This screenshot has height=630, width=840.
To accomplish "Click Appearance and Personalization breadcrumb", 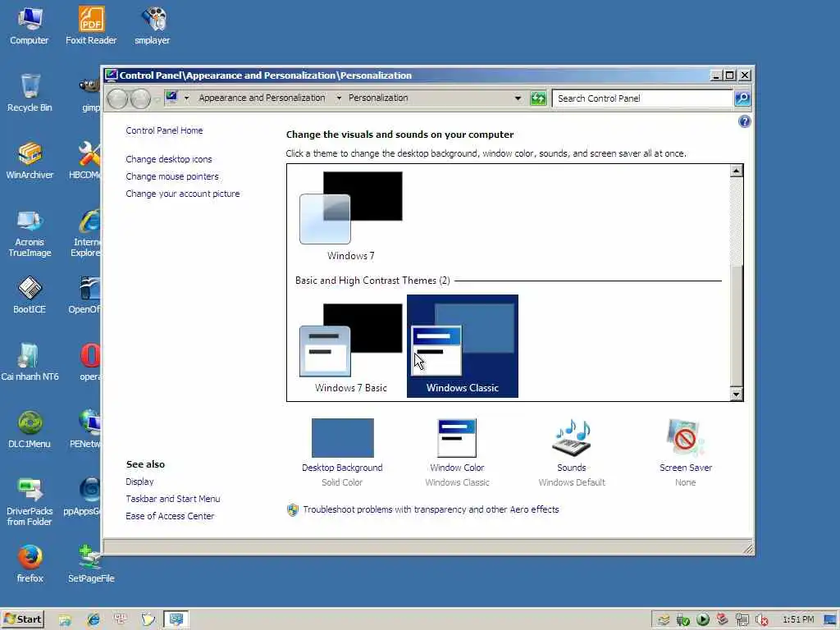I will click(x=262, y=98).
